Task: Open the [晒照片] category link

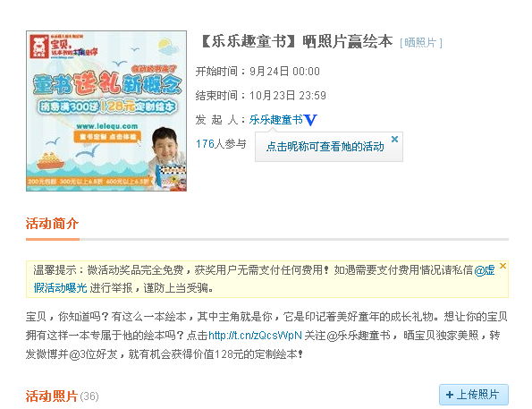Action: (x=421, y=43)
